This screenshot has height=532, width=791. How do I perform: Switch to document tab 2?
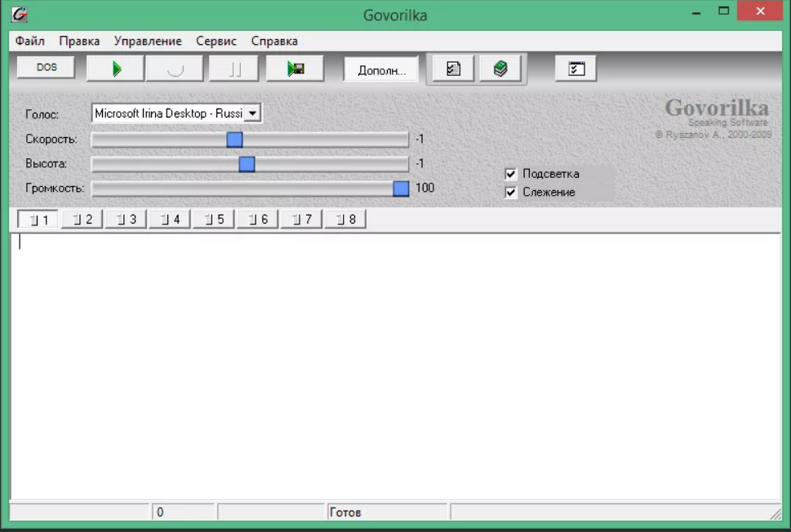coord(82,219)
